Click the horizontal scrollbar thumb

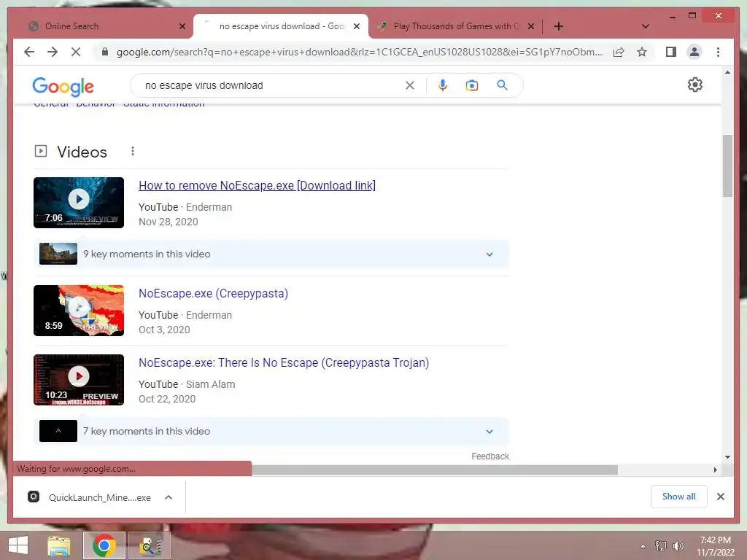pos(435,470)
